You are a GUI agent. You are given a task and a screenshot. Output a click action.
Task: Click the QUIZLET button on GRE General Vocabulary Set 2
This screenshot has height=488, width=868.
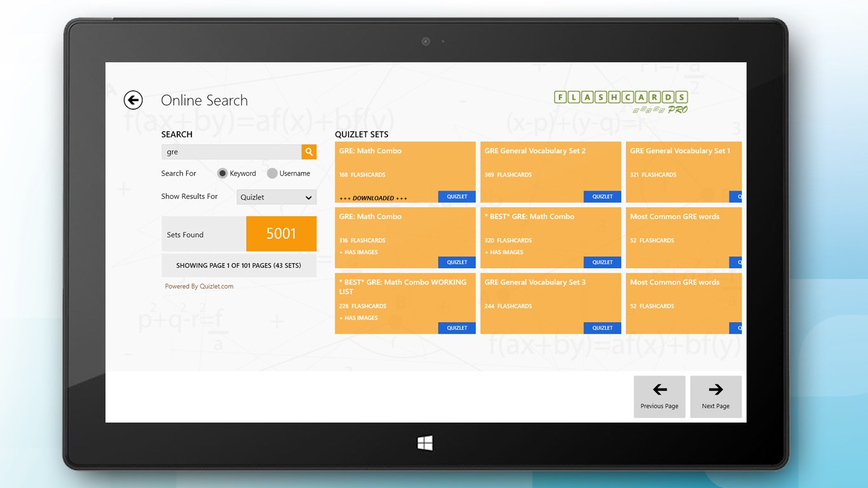click(602, 196)
